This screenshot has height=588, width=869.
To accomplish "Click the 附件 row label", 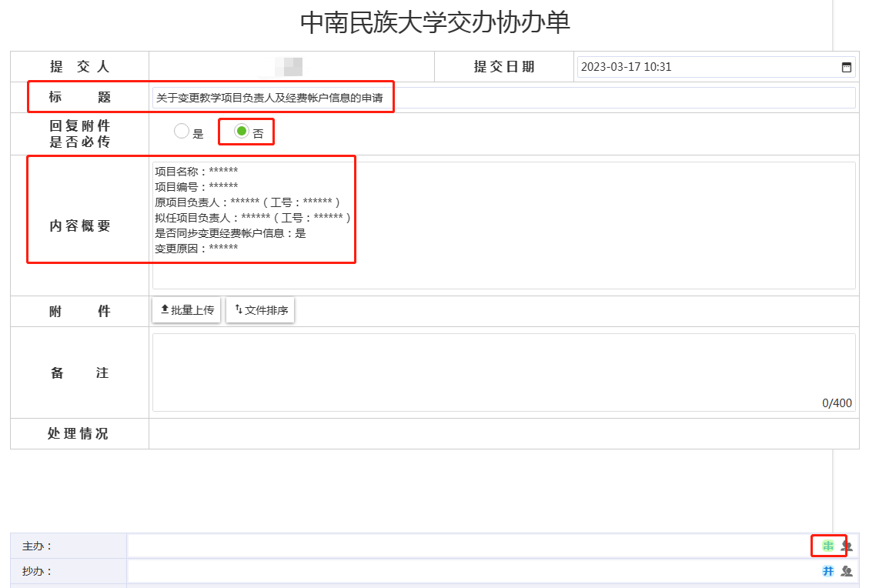I will click(x=79, y=311).
